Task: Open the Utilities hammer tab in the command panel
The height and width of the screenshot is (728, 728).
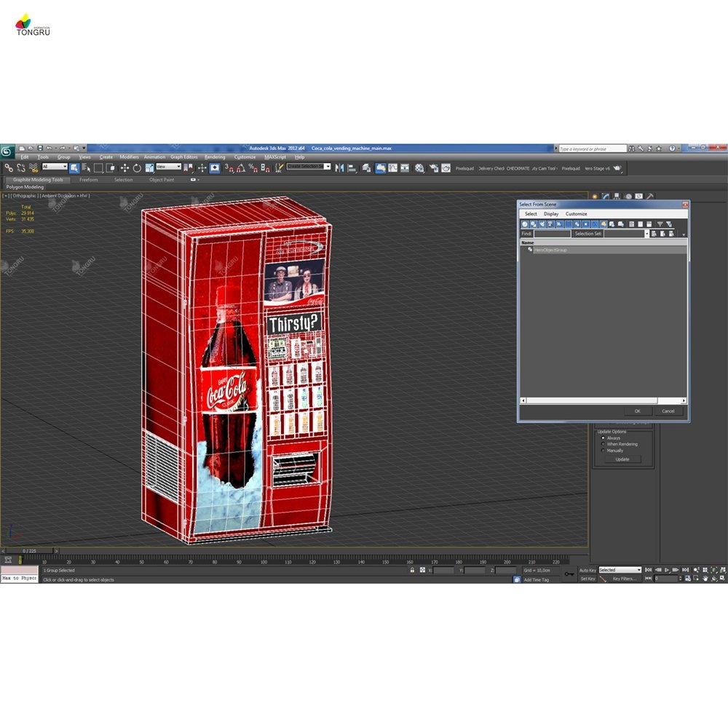Action: click(x=650, y=197)
